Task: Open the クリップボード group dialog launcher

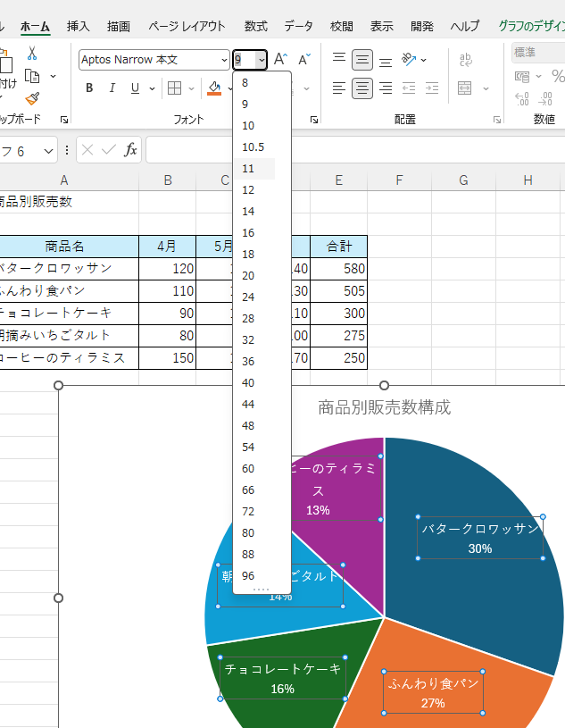Action: (64, 120)
